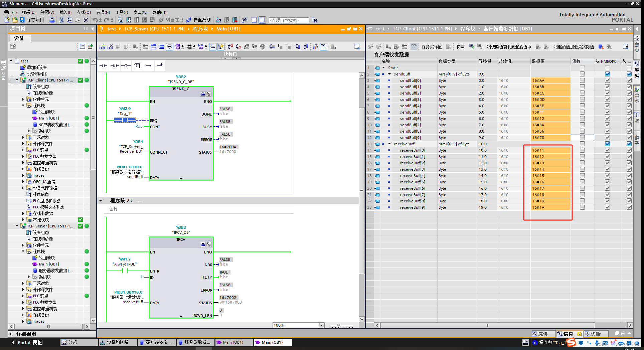Insert an output coil instruction

tap(126, 66)
